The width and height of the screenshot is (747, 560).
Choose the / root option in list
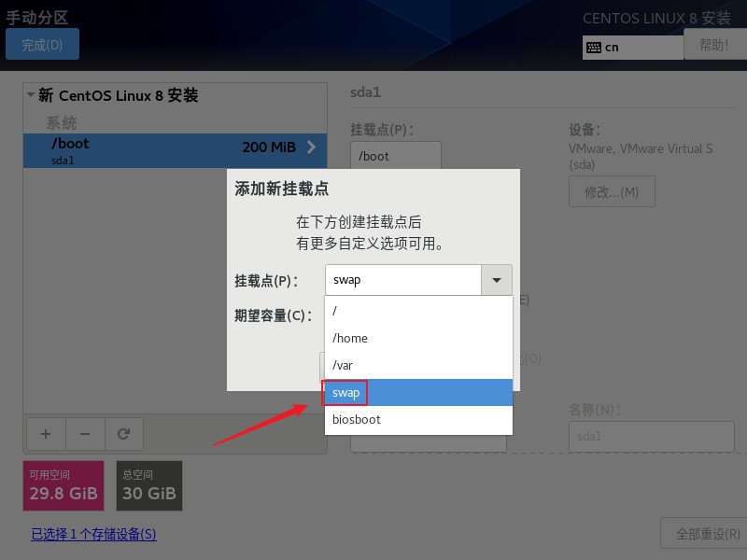[x=418, y=311]
